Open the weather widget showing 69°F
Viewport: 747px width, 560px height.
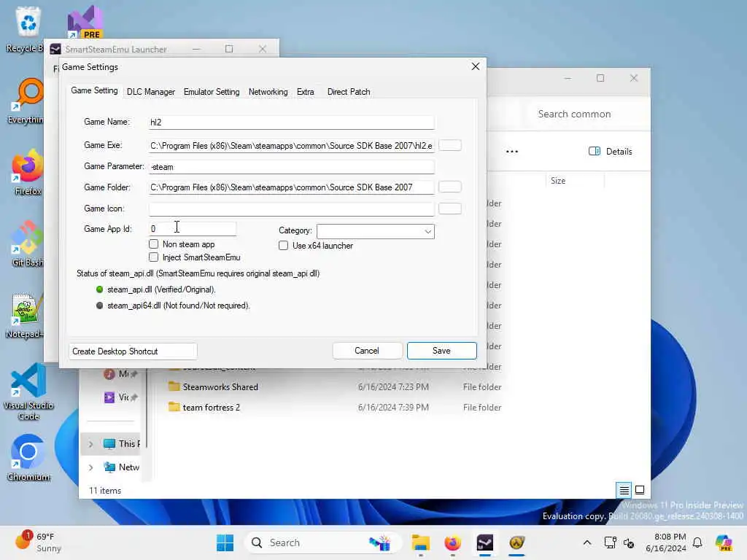(38, 542)
